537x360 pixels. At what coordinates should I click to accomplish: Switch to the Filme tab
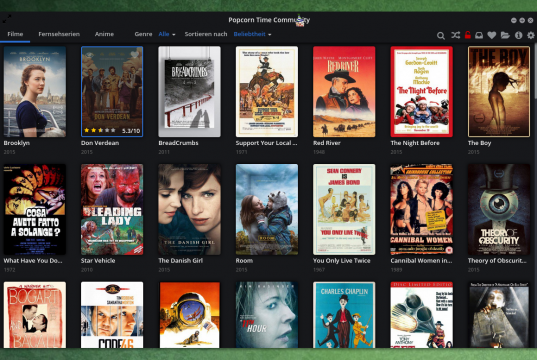pyautogui.click(x=15, y=34)
